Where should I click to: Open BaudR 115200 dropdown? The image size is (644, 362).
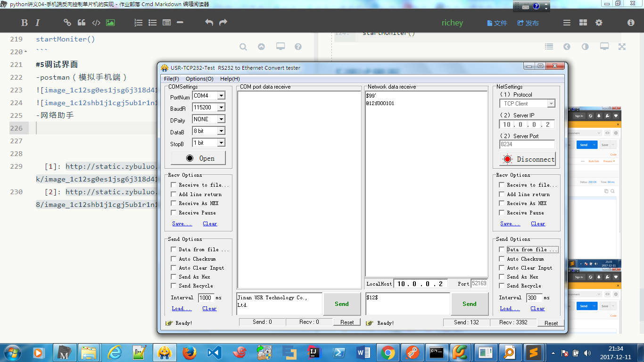tap(221, 107)
